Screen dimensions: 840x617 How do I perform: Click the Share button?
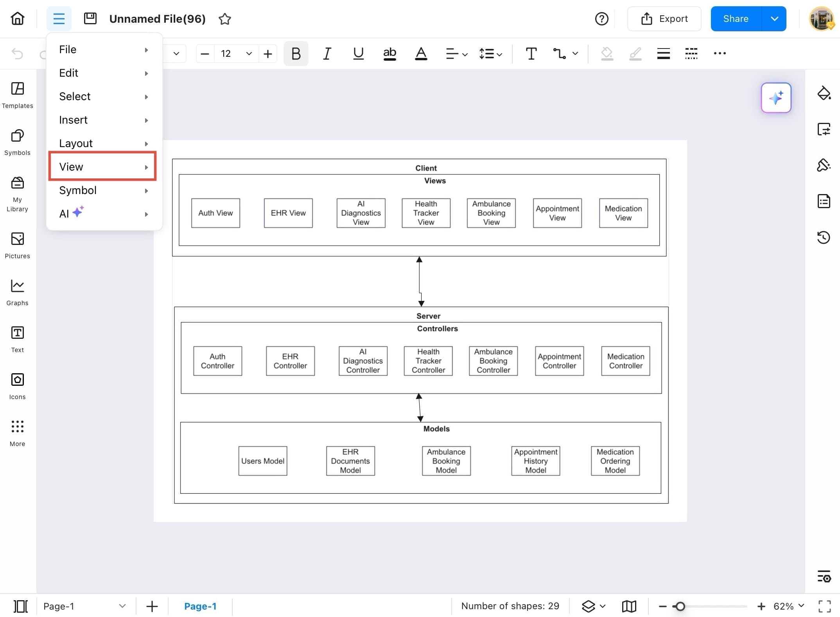pyautogui.click(x=736, y=19)
